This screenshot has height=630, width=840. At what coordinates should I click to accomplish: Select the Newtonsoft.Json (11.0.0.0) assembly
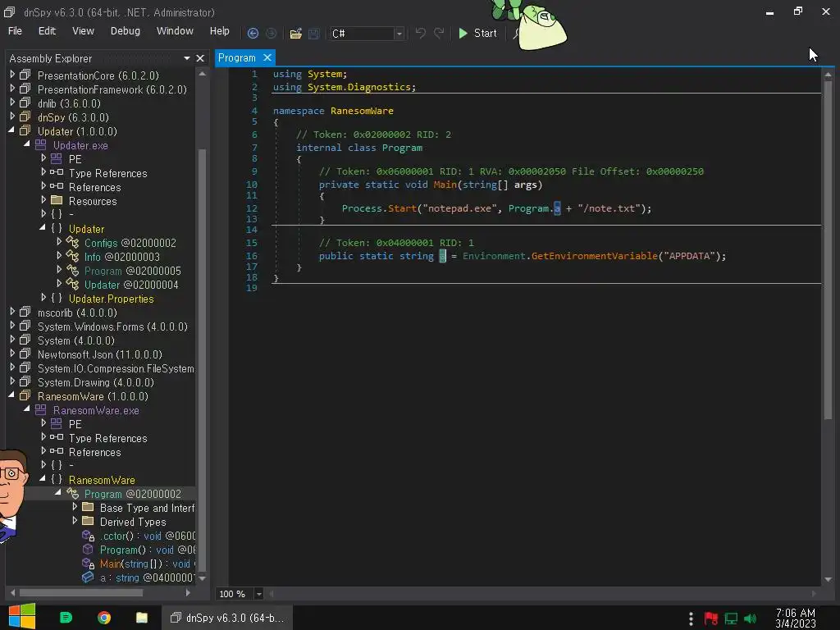coord(99,354)
